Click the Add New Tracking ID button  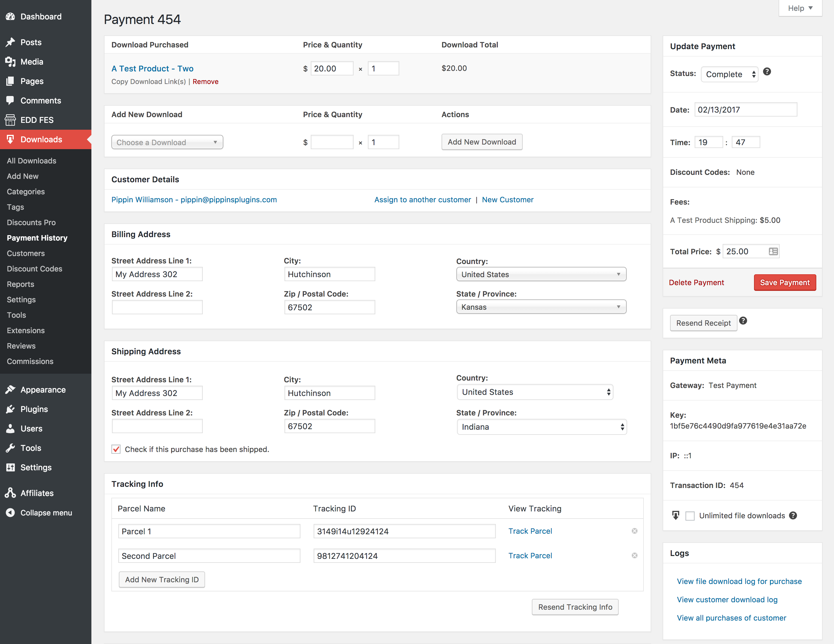pyautogui.click(x=162, y=579)
